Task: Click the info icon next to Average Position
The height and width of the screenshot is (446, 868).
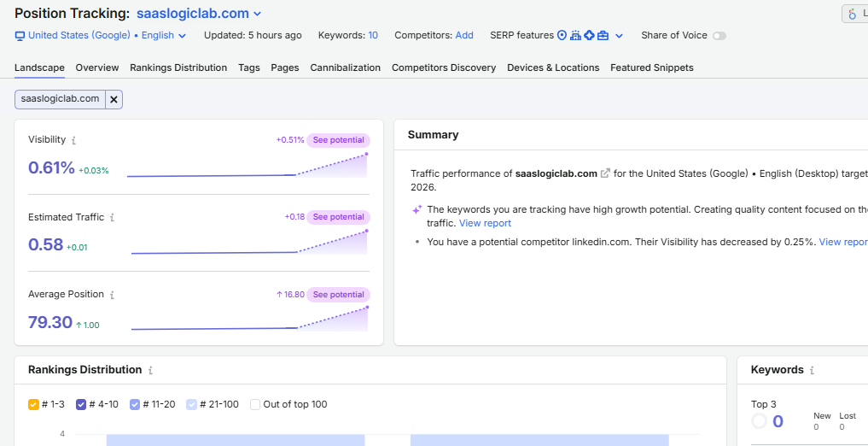Action: [112, 295]
